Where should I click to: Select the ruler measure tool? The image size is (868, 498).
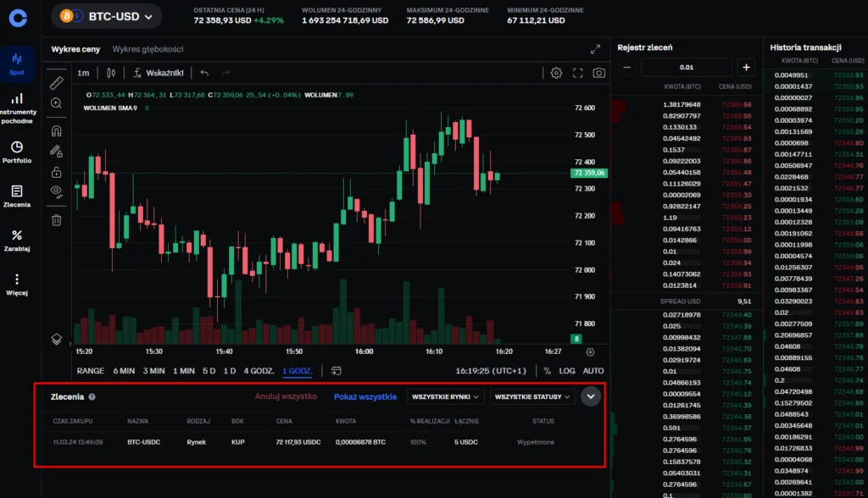(x=57, y=83)
